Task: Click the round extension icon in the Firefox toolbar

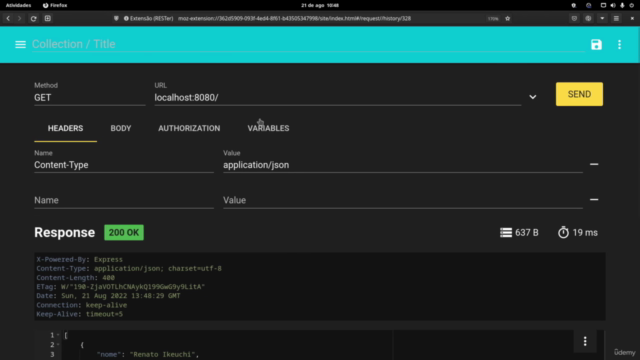Action: [588, 18]
